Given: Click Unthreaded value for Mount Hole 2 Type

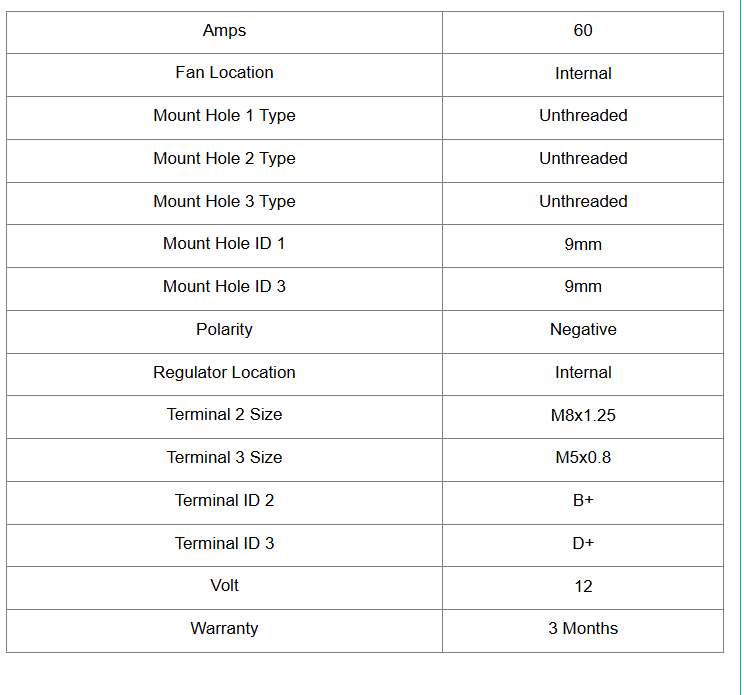Looking at the screenshot, I should [x=583, y=159].
